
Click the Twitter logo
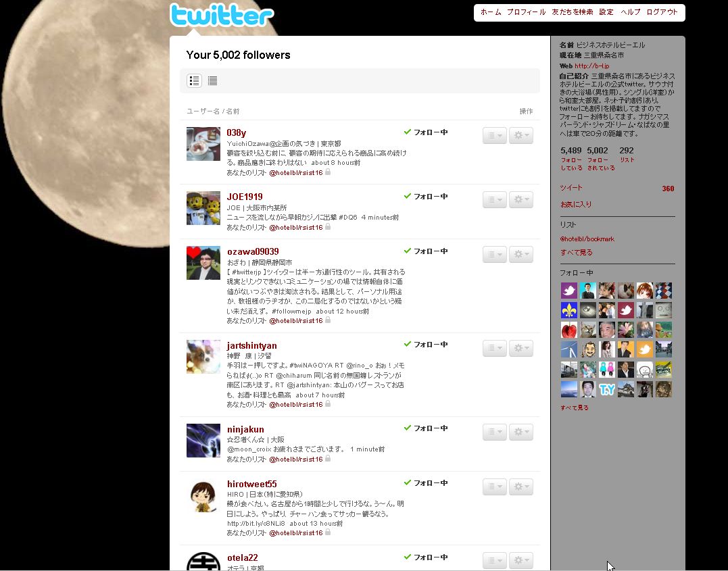point(222,15)
